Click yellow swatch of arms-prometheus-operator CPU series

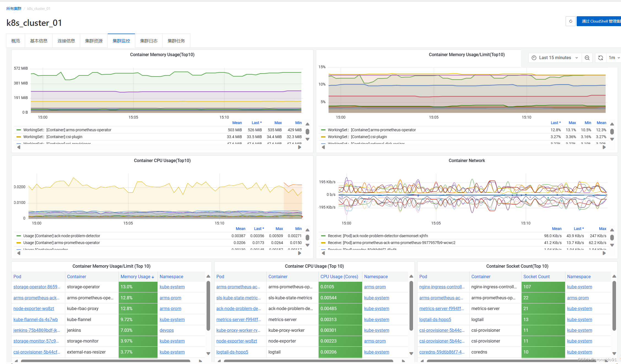(19, 243)
